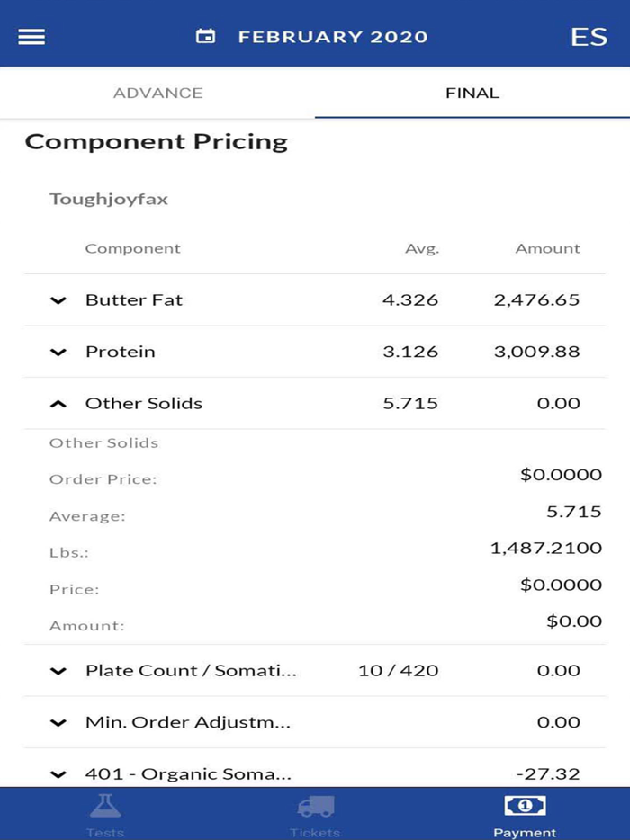Tap the ES language switch
Image resolution: width=630 pixels, height=840 pixels.
point(589,37)
